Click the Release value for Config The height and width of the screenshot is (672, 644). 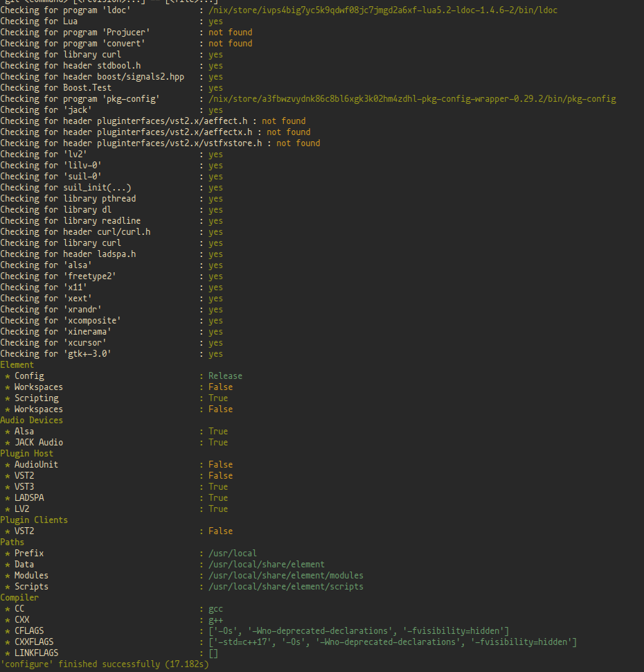[x=225, y=375]
